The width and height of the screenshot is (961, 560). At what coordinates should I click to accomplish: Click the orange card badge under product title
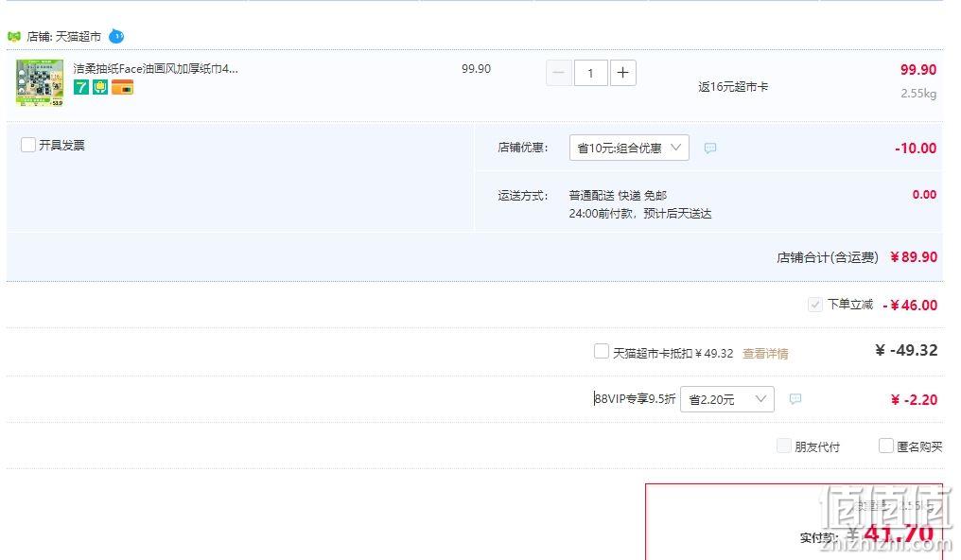point(122,88)
